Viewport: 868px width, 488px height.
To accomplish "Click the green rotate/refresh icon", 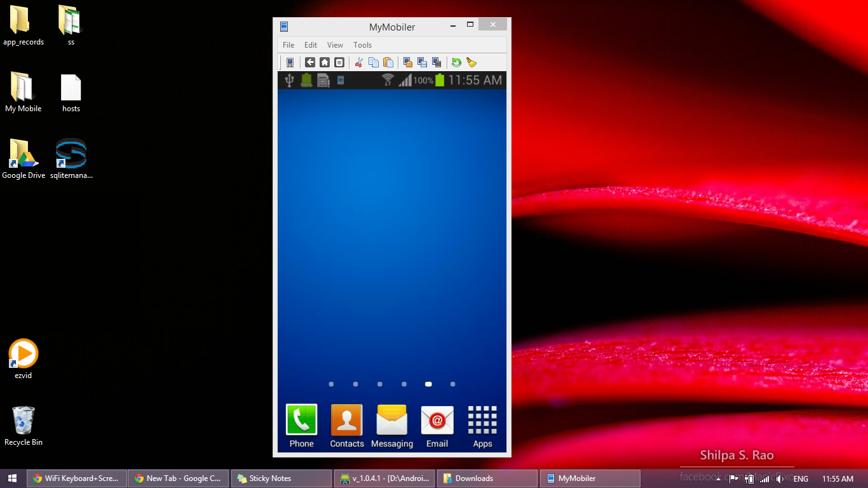I will tap(456, 62).
